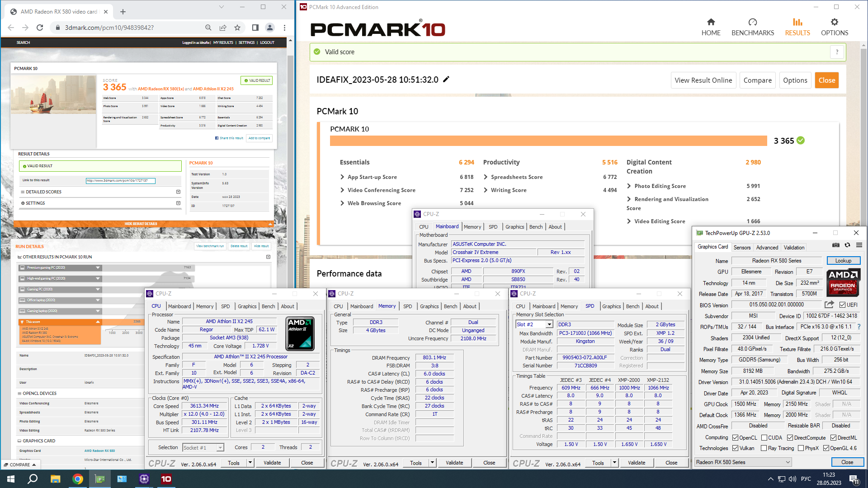
Task: Open the Benchmarks section in PCMark
Action: point(753,27)
